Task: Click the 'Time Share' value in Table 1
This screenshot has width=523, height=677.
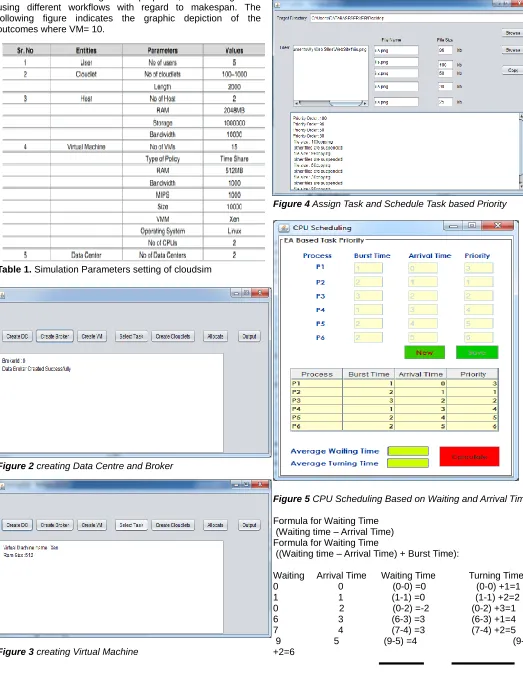Action: 234,158
